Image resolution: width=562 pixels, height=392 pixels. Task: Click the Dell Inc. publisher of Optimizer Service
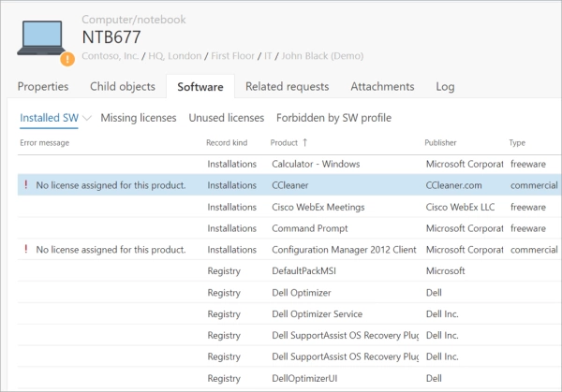point(442,314)
